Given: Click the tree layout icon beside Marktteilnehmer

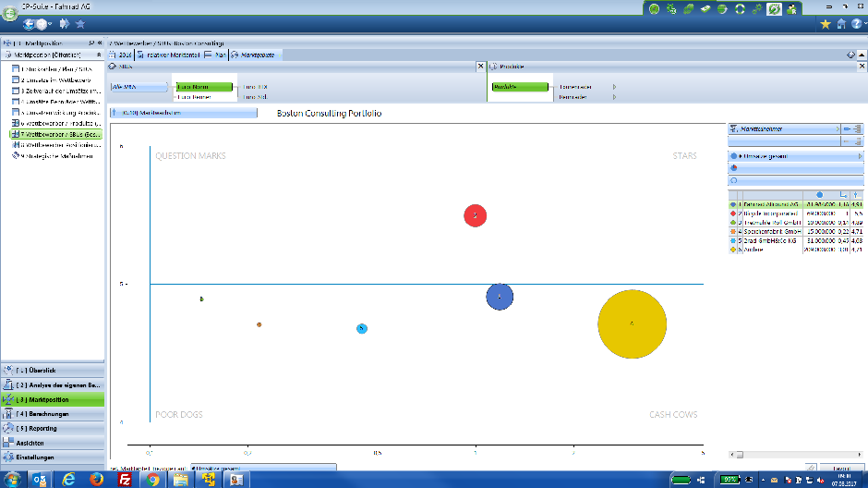Looking at the screenshot, I should (x=858, y=129).
